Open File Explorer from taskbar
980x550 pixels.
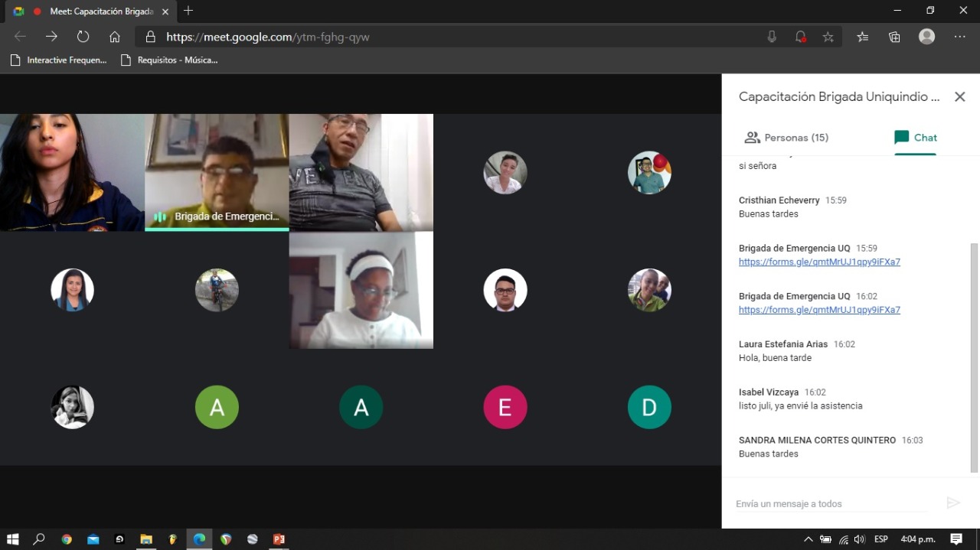(146, 539)
